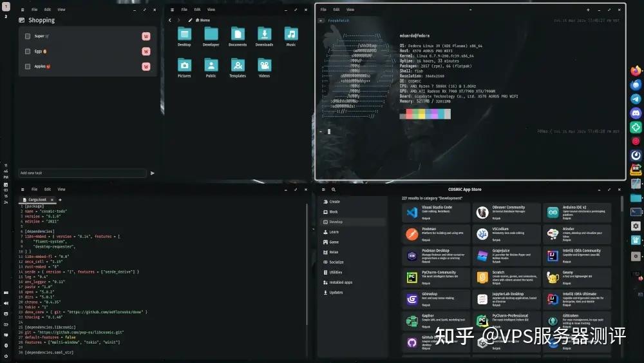Launch Telegram from the dock
This screenshot has height=363, width=644.
point(636,99)
